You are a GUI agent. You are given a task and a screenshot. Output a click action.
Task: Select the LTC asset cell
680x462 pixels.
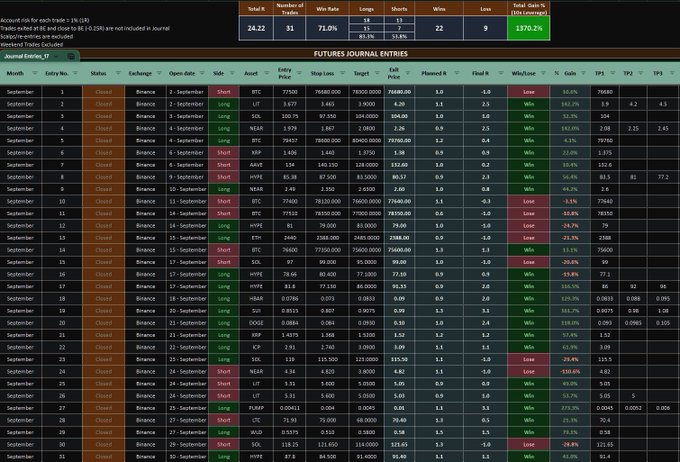click(256, 420)
